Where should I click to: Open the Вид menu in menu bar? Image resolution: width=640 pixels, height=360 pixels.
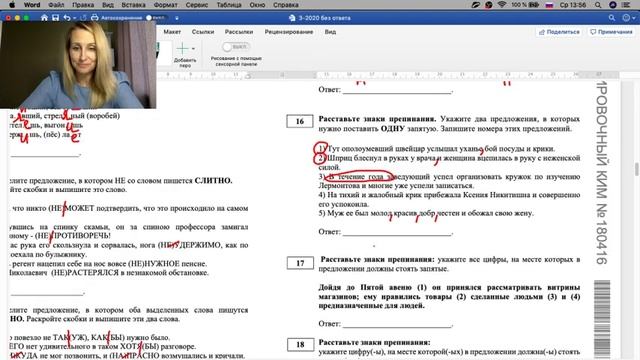tap(108, 5)
